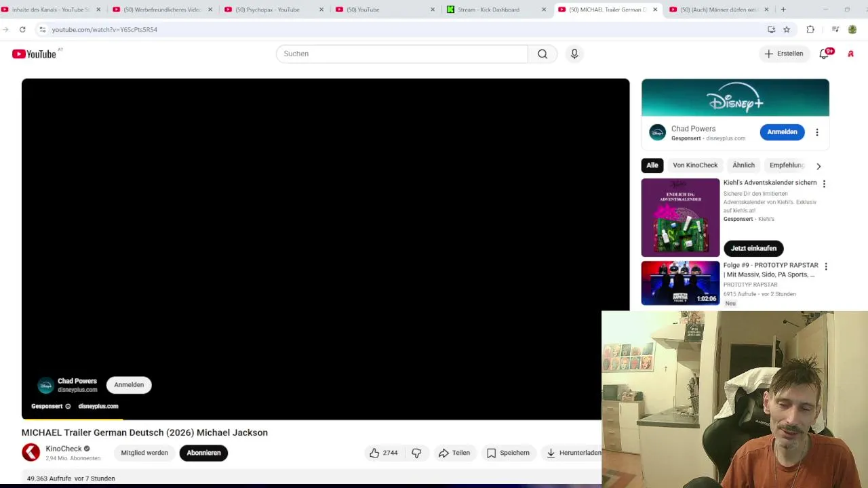868x488 pixels.
Task: Click Jetzt einkaufen button
Action: click(753, 248)
